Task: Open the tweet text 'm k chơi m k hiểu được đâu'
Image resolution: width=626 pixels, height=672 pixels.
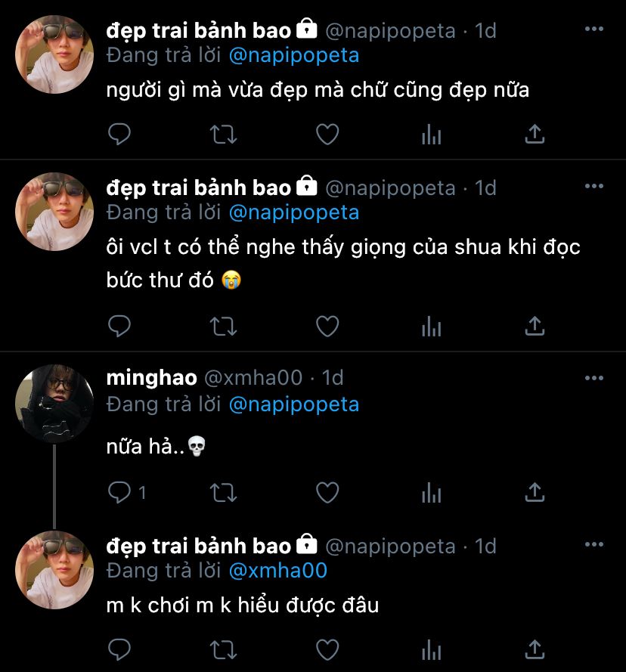Action: [x=243, y=605]
